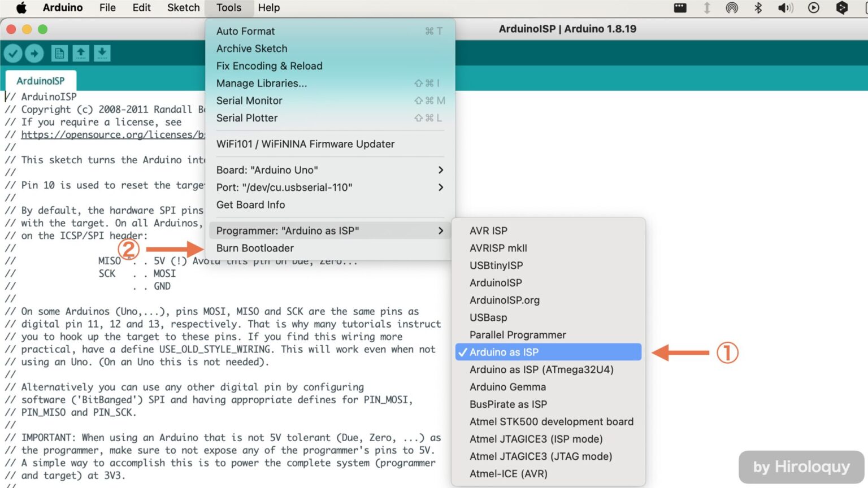Choose Auto Format
The height and width of the screenshot is (488, 868).
click(330, 31)
